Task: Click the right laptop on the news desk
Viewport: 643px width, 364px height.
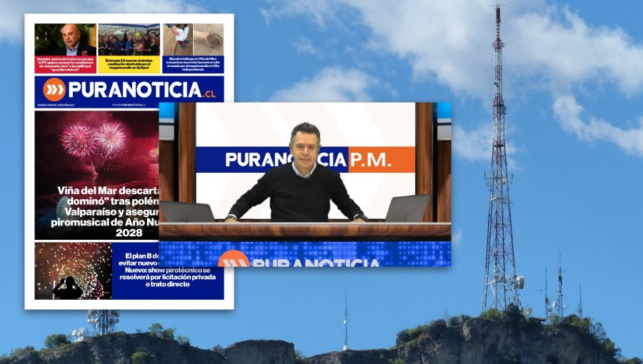Action: click(x=408, y=209)
